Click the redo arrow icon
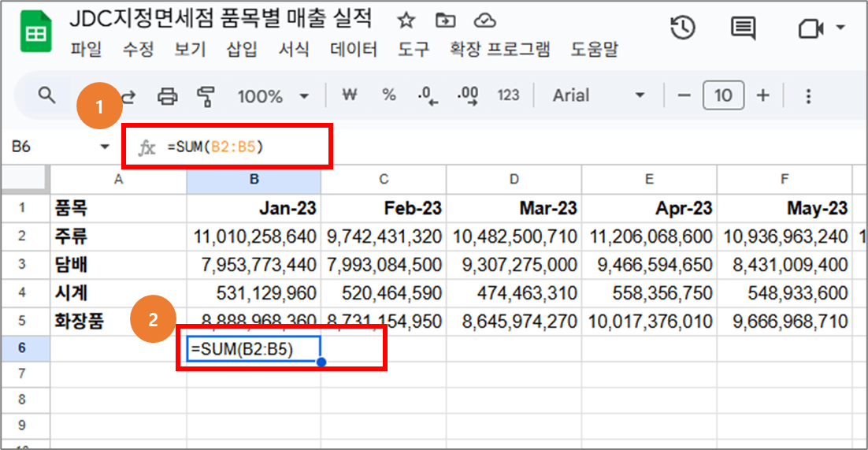The width and height of the screenshot is (868, 450). tap(128, 96)
